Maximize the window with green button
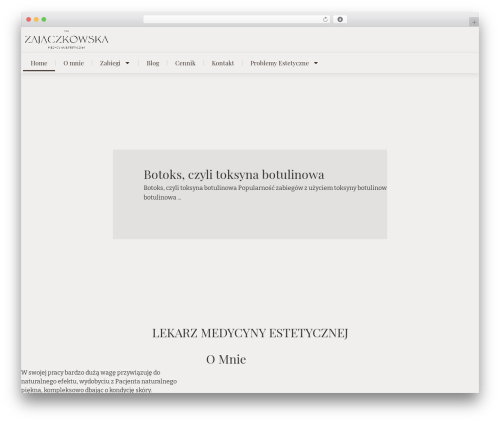500x423 pixels. tap(44, 20)
